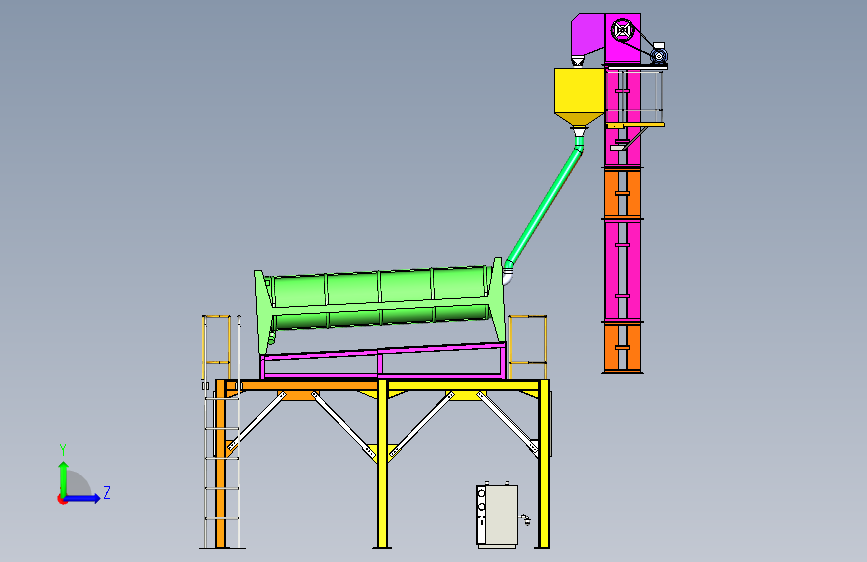This screenshot has height=562, width=867.
Task: Select the magenta drum support frame
Action: (x=383, y=361)
